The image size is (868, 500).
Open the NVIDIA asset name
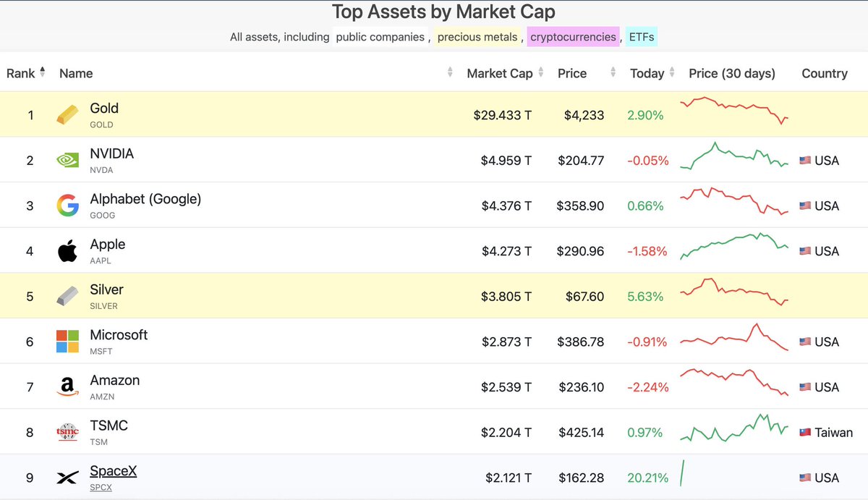tap(111, 153)
